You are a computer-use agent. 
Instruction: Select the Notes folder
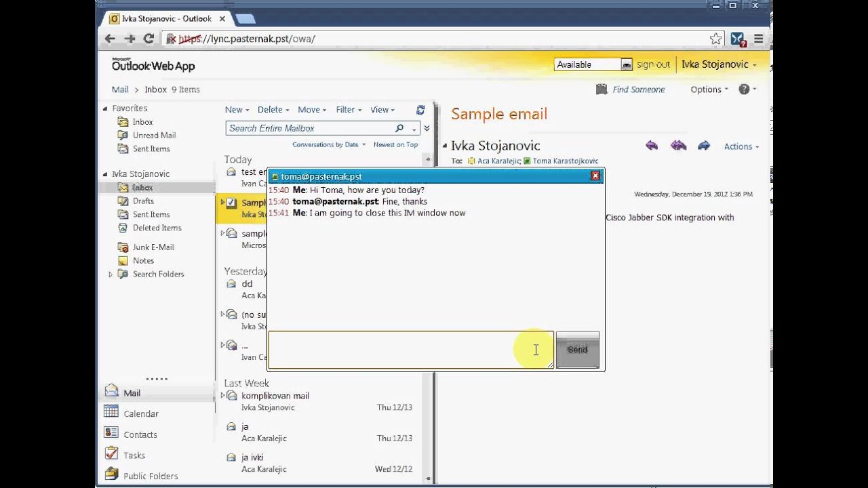click(143, 261)
